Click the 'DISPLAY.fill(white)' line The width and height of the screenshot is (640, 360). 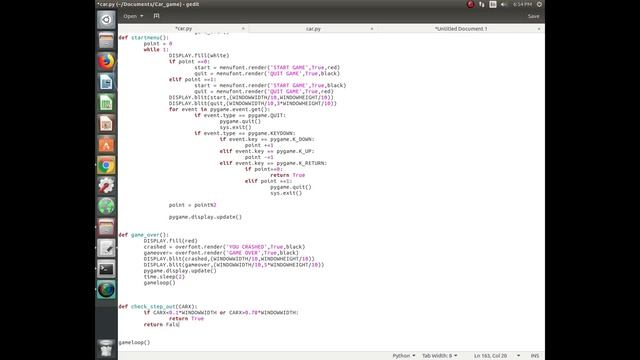point(199,56)
